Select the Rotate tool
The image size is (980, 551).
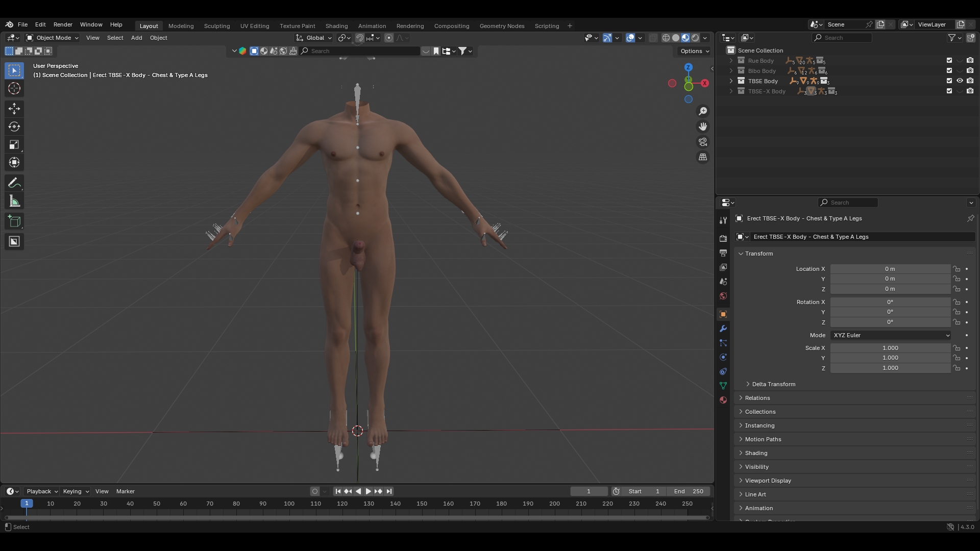coord(14,127)
